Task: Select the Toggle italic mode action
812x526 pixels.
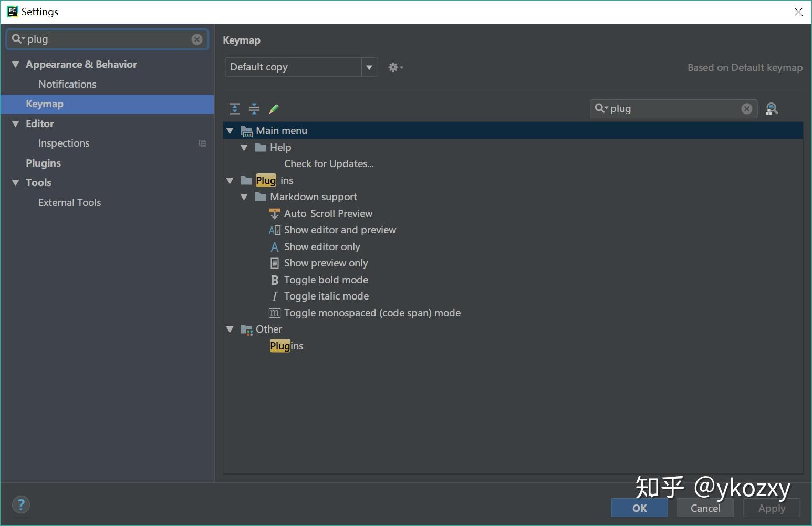Action: pyautogui.click(x=326, y=296)
